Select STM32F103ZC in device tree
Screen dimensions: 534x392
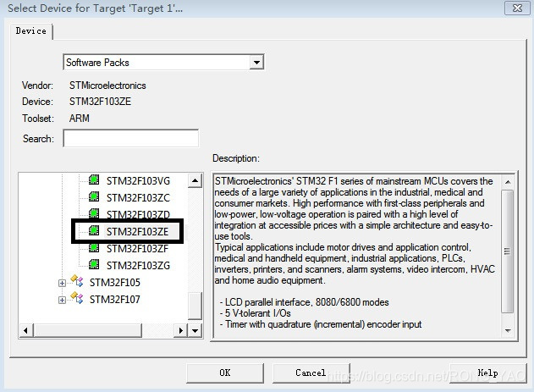(138, 198)
